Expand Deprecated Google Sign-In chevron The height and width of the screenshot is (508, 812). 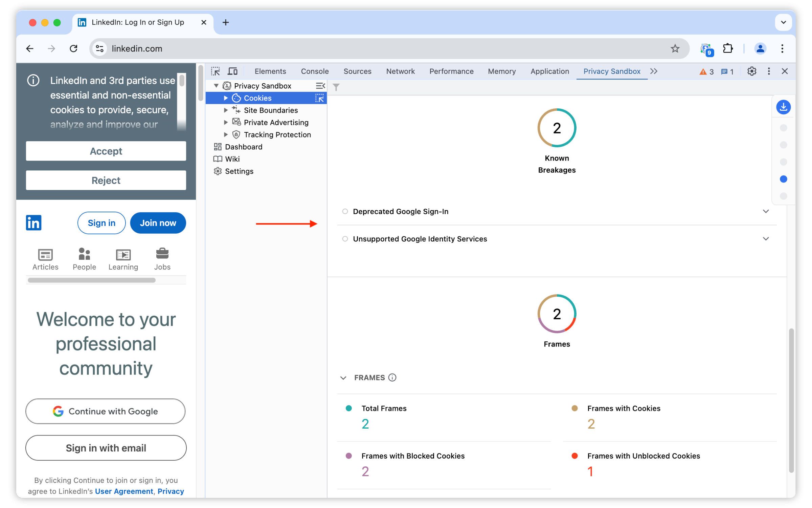pos(766,211)
